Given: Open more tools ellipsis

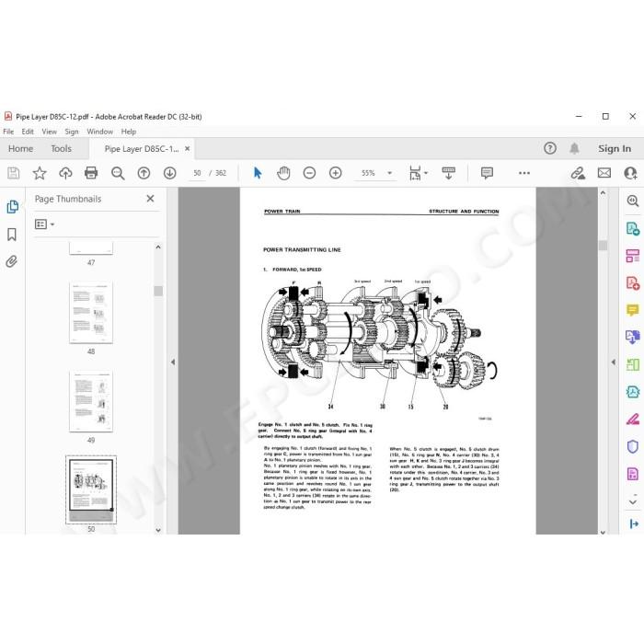Looking at the screenshot, I should 524,173.
